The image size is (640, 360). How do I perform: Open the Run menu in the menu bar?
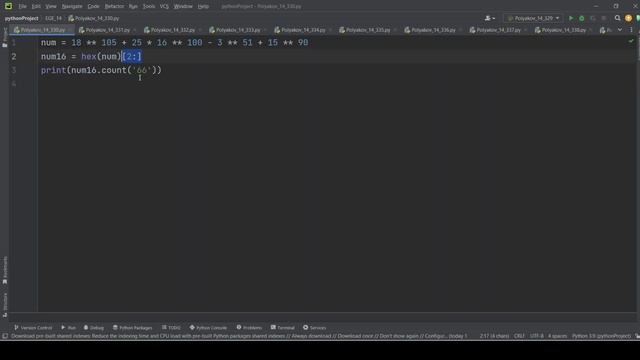pos(133,6)
